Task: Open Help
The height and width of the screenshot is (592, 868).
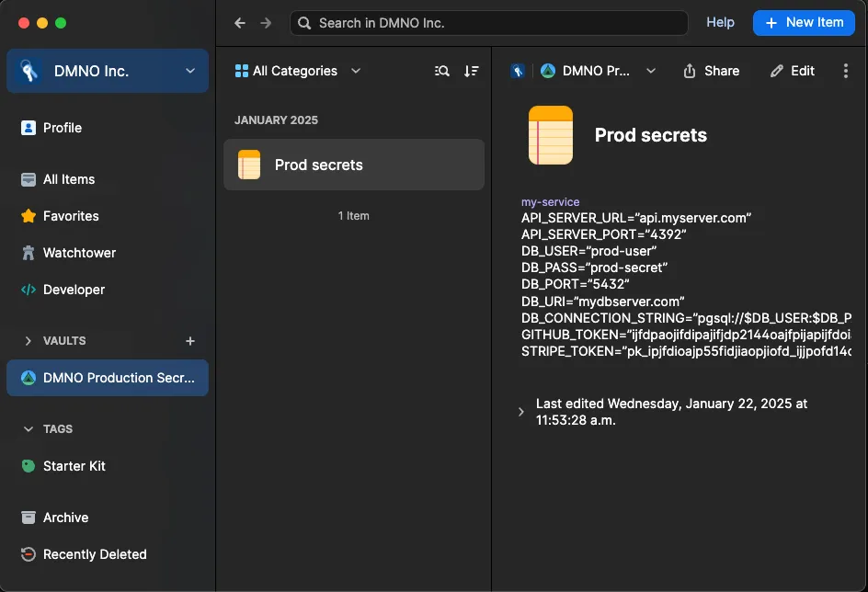Action: pyautogui.click(x=720, y=22)
